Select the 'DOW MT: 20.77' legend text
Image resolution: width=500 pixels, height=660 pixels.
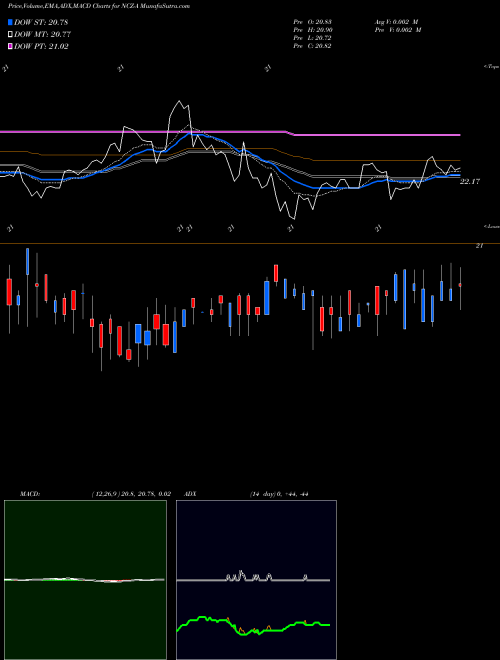(42, 35)
